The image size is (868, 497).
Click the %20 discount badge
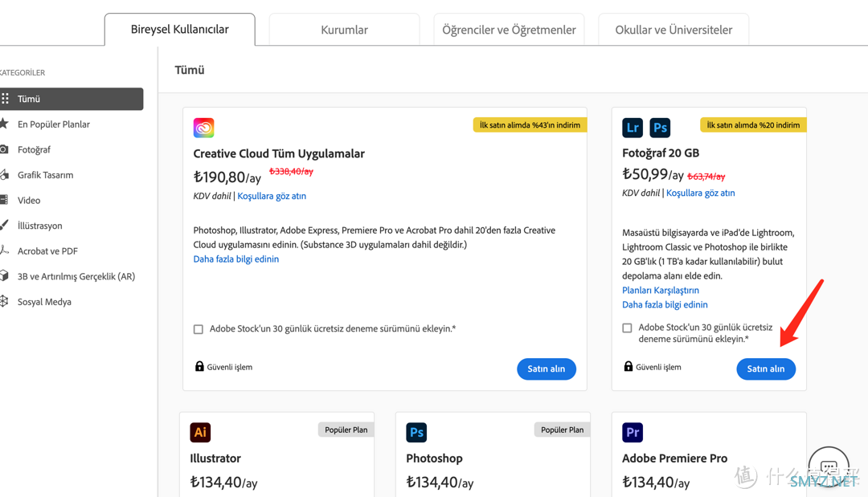tap(753, 125)
